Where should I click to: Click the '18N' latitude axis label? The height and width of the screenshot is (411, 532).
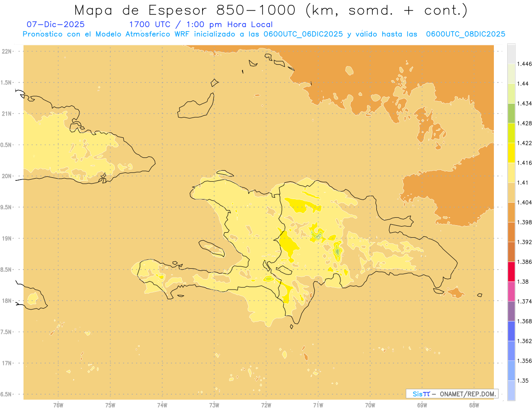(6, 301)
